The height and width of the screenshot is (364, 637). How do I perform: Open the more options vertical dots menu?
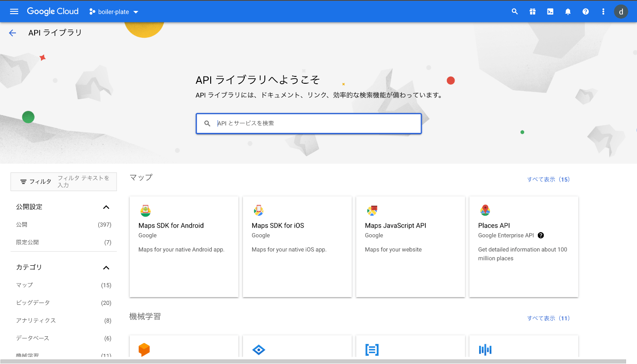pyautogui.click(x=603, y=11)
